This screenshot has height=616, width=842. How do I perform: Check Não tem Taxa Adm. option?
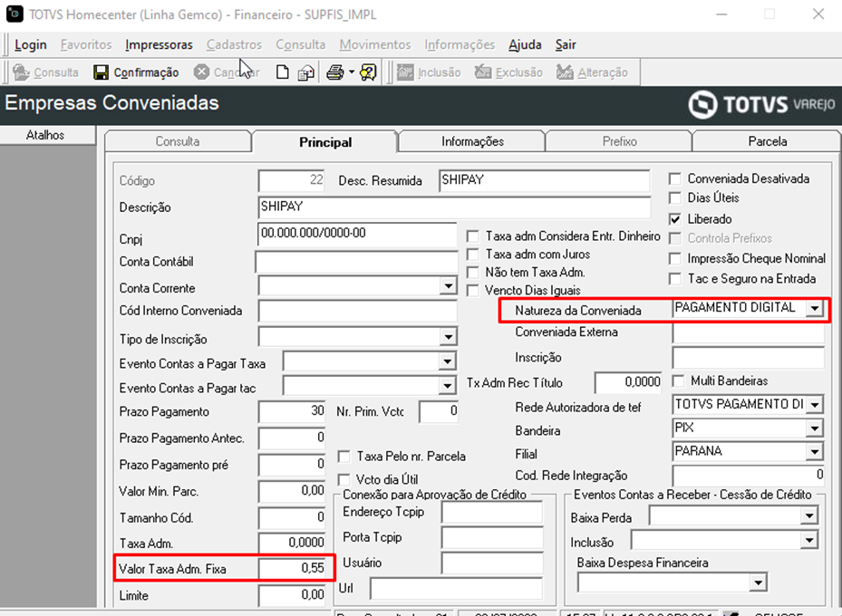click(x=473, y=273)
